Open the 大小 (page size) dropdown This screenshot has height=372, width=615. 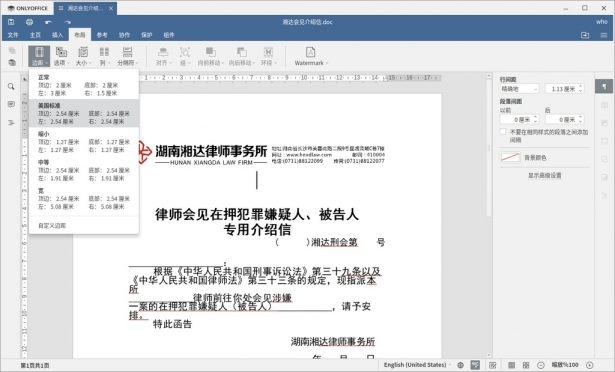[x=83, y=56]
